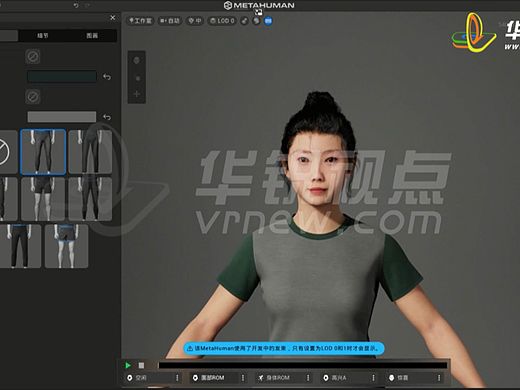
Task: Select no pattern for secondary color
Action: point(33,97)
